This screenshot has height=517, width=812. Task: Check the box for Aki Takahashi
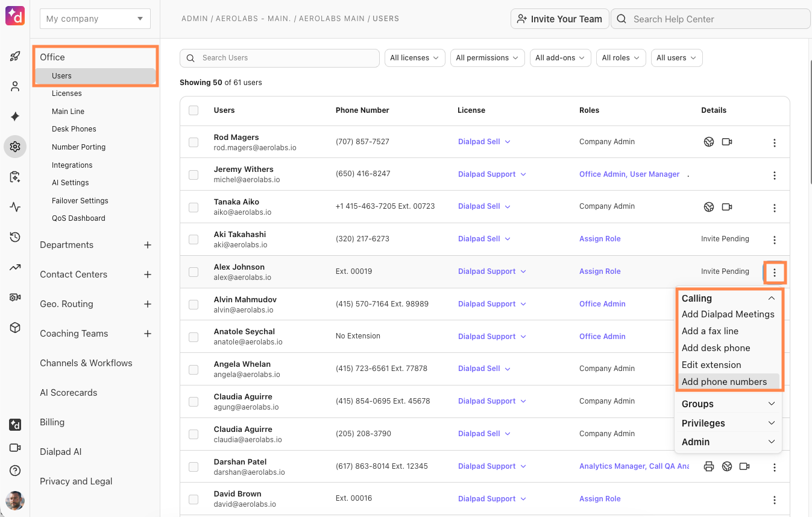tap(194, 239)
